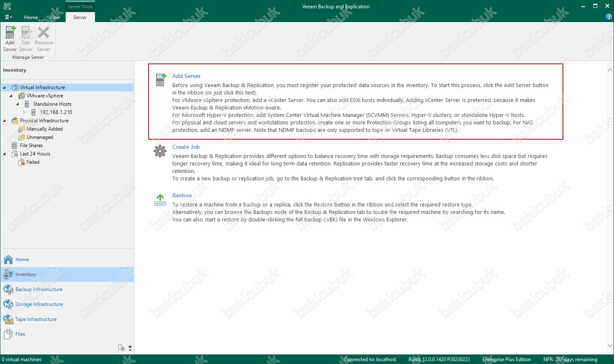Click the Standalone Hosts server icon

click(27, 104)
